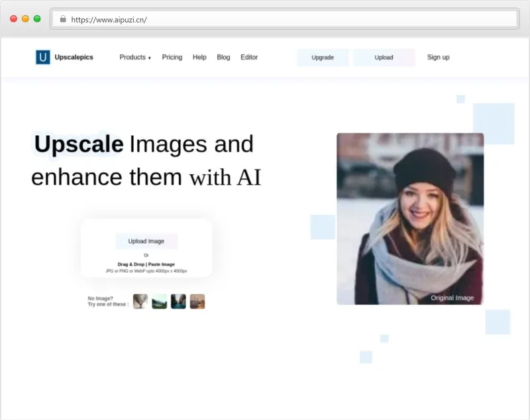
Task: Focus the browser URL address field
Action: [x=265, y=19]
